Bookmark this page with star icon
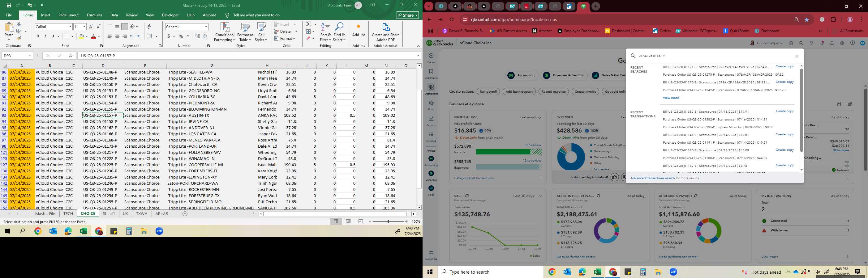The height and width of the screenshot is (278, 868). 807,19
